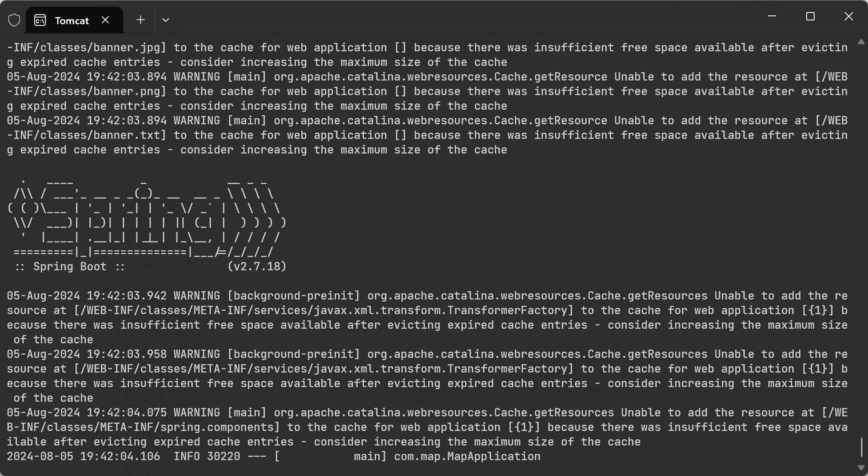This screenshot has height=476, width=868.
Task: Click the com.map.MapApplication text
Action: pos(467,456)
